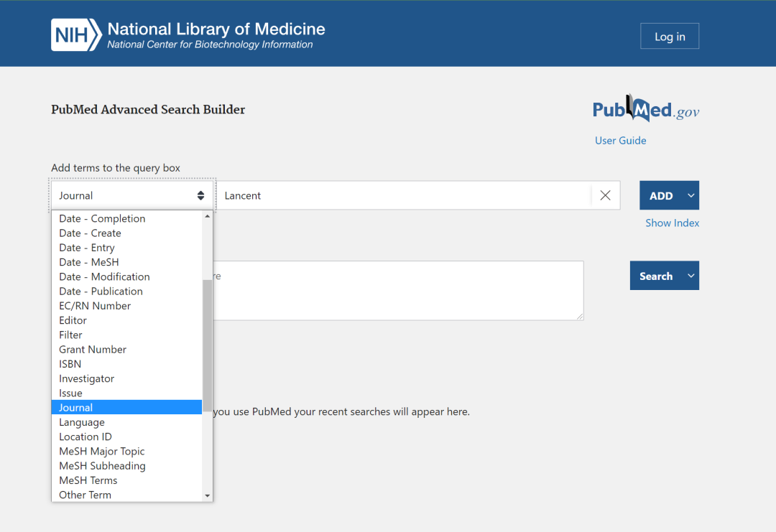Select MeSH Terms from the field list
Screen dimensions: 776x532
pos(88,480)
